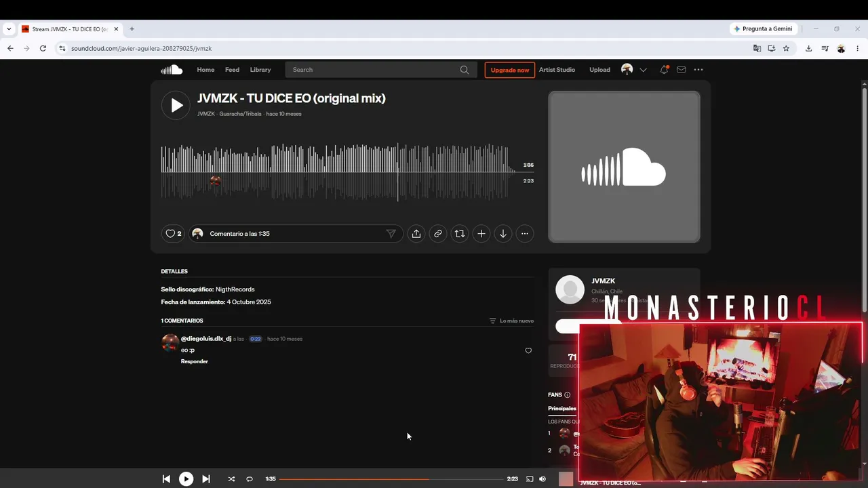Go to the Upload page
This screenshot has height=488, width=868.
tap(599, 70)
